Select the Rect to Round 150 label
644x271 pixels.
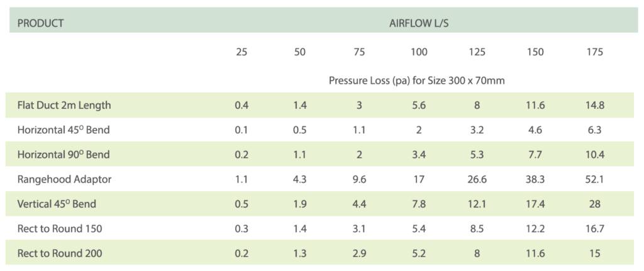(60, 229)
